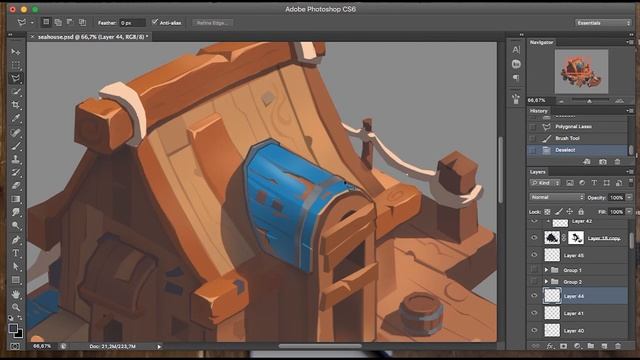Screen dimensions: 640x360
Task: Click Subtract from selection mode icon
Action: click(70, 22)
